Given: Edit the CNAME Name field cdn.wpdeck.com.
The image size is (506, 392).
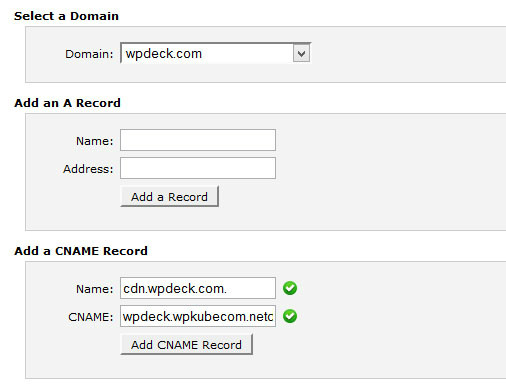Looking at the screenshot, I should point(198,288).
